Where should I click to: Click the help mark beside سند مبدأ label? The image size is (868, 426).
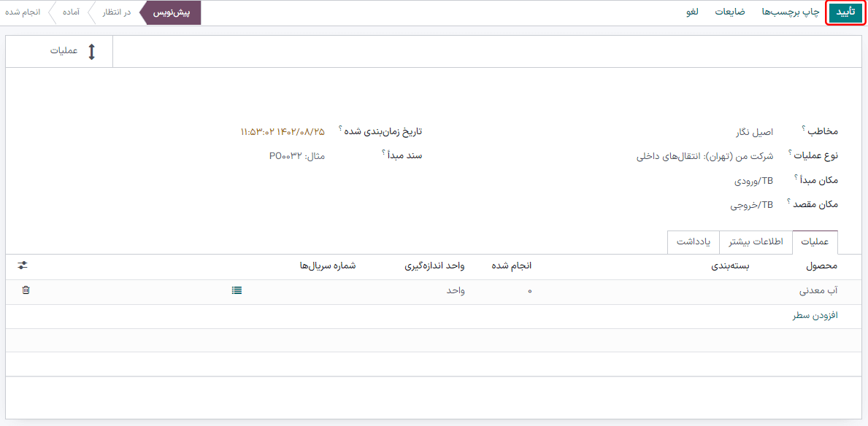pyautogui.click(x=383, y=152)
